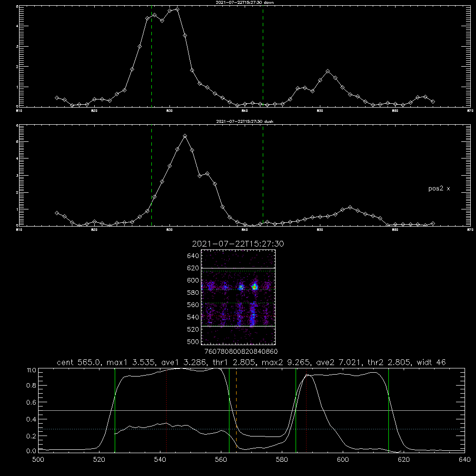Click the timestamp title above the spectral image
The height and width of the screenshot is (476, 476).
[238, 244]
